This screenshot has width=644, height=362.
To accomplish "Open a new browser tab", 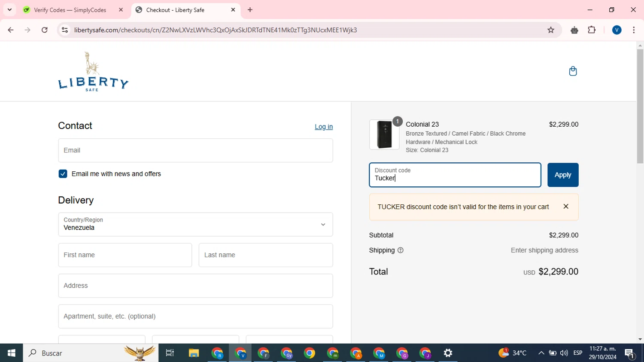I will point(250,10).
